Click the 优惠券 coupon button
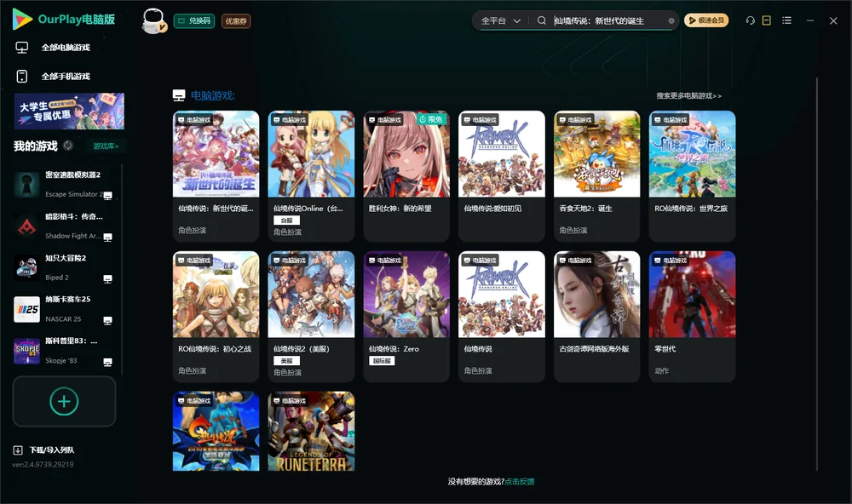The width and height of the screenshot is (852, 504). (x=236, y=21)
